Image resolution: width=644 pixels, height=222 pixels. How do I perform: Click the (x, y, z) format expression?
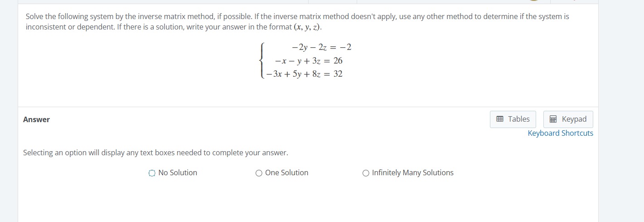(307, 27)
